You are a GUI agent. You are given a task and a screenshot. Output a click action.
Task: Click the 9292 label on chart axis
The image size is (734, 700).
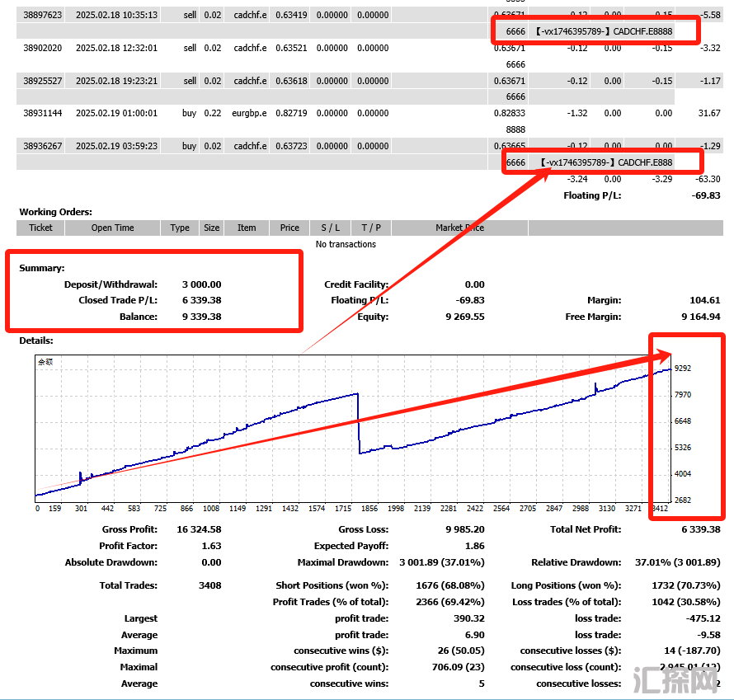[x=682, y=369]
